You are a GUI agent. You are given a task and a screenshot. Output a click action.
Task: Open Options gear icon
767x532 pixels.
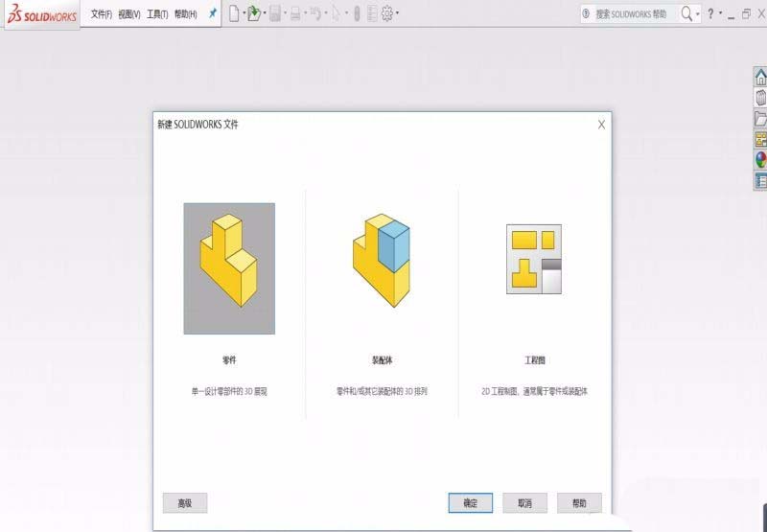[x=387, y=13]
